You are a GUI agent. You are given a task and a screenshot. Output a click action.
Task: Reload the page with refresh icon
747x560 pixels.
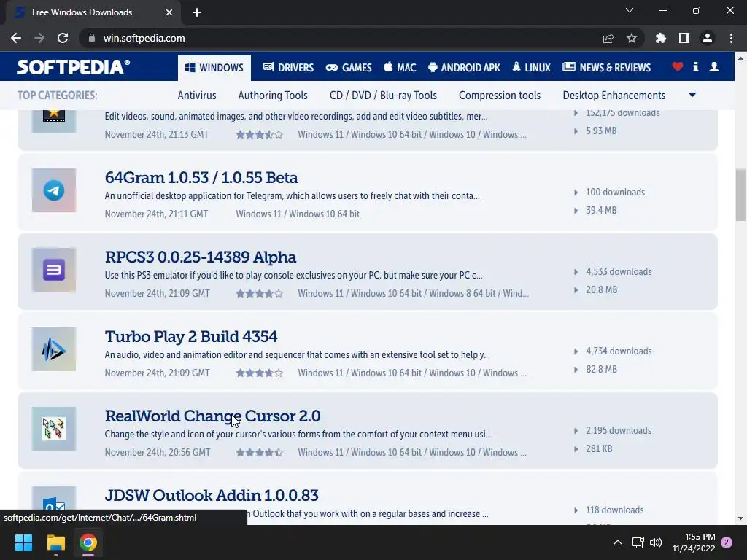[x=63, y=38]
